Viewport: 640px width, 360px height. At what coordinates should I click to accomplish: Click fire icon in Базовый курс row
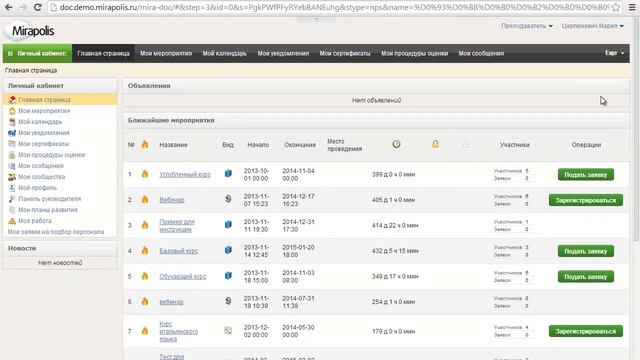(144, 250)
